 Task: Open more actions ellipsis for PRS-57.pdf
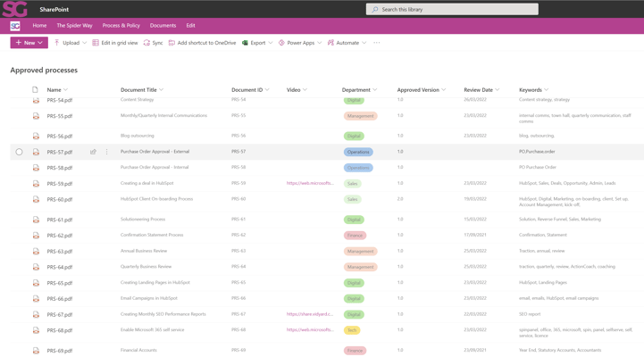[106, 152]
